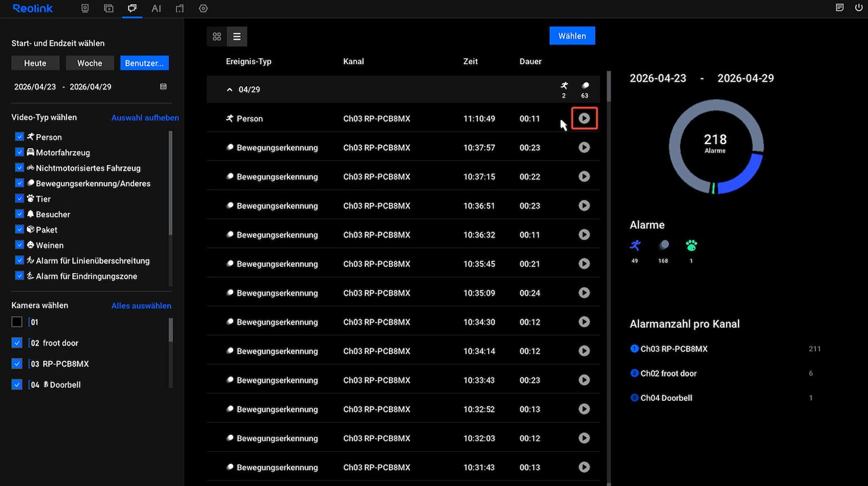Viewport: 868px width, 486px height.
Task: Open settings gear in top bar
Action: point(203,8)
